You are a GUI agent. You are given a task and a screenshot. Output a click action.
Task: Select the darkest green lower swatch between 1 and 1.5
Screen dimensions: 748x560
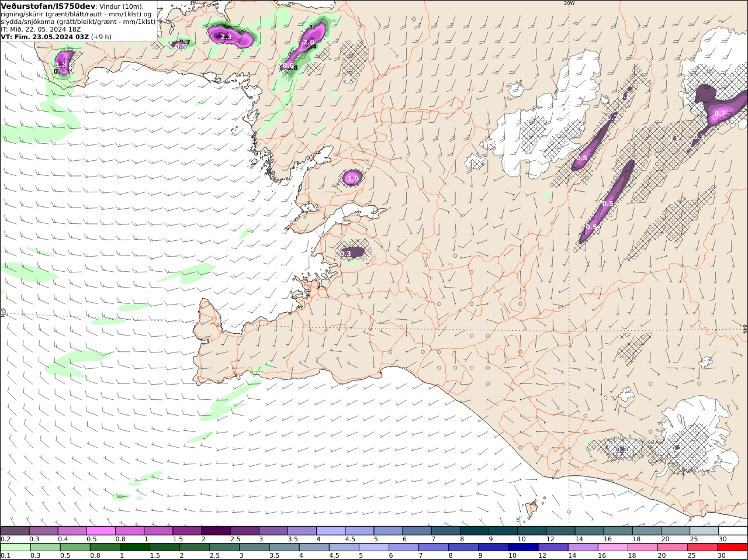[135, 548]
